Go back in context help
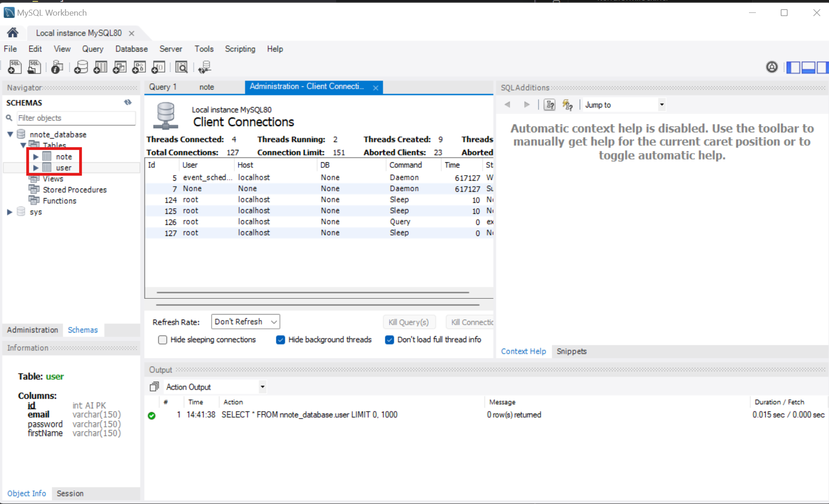Image resolution: width=829 pixels, height=504 pixels. [x=507, y=105]
